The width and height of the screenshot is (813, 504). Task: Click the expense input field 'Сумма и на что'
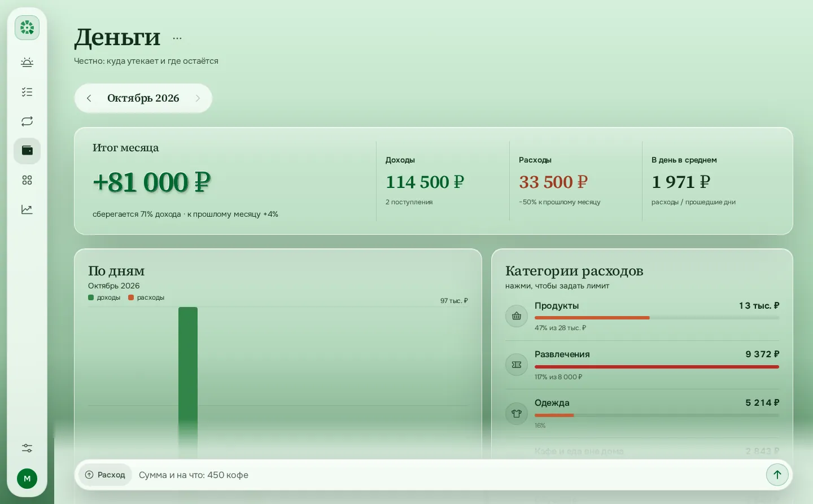pyautogui.click(x=449, y=475)
